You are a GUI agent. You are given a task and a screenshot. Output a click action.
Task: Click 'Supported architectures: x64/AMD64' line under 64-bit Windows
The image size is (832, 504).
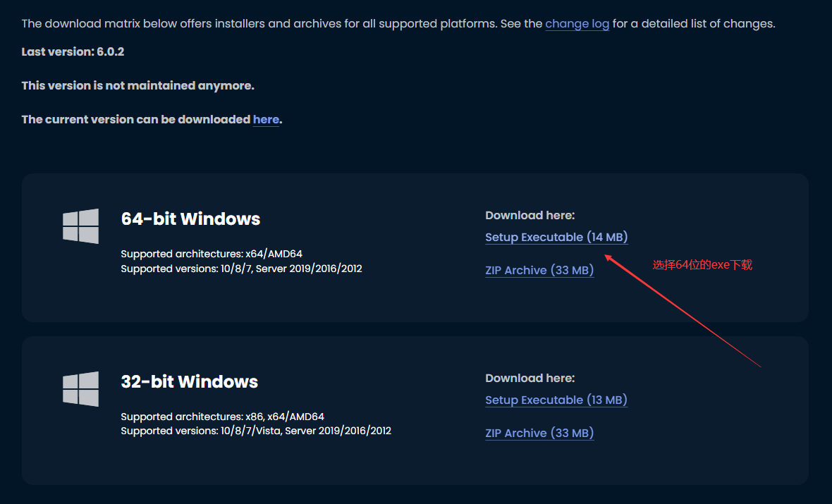click(x=212, y=254)
